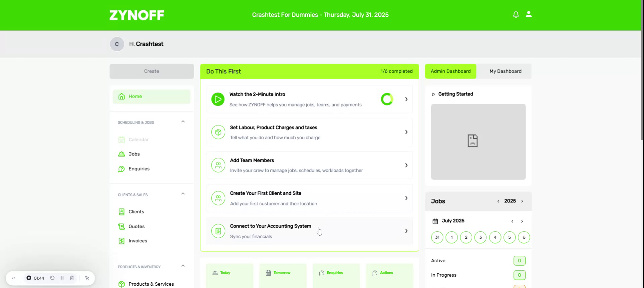The image size is (644, 288).
Task: Open Set Labour charges chevron arrow
Action: click(x=406, y=132)
